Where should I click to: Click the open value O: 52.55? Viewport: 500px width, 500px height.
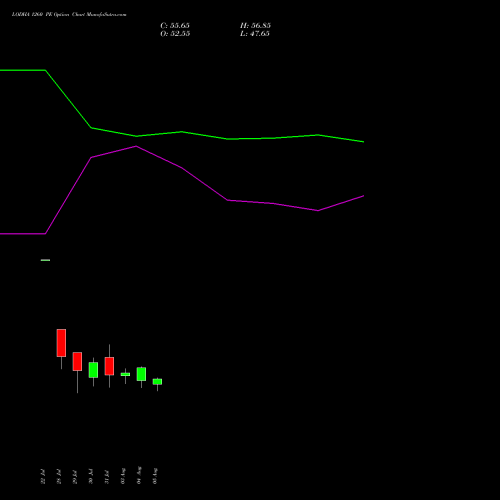click(175, 34)
